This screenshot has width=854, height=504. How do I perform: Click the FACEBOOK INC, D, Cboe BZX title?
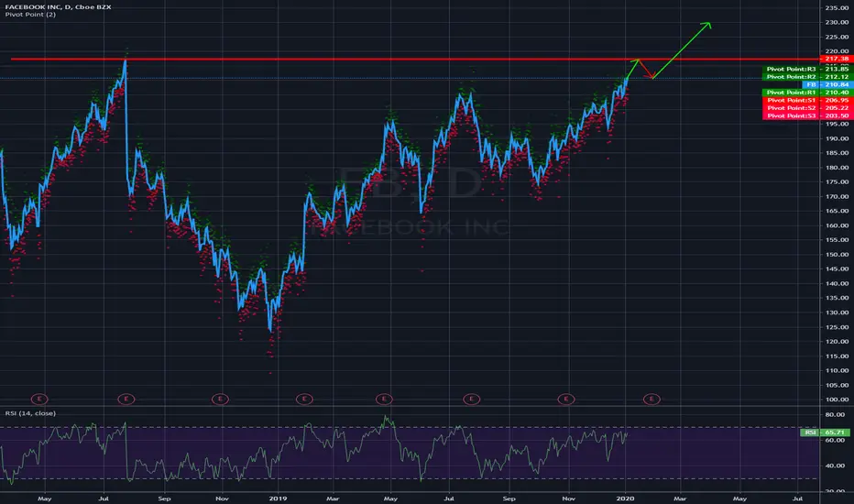(58, 6)
